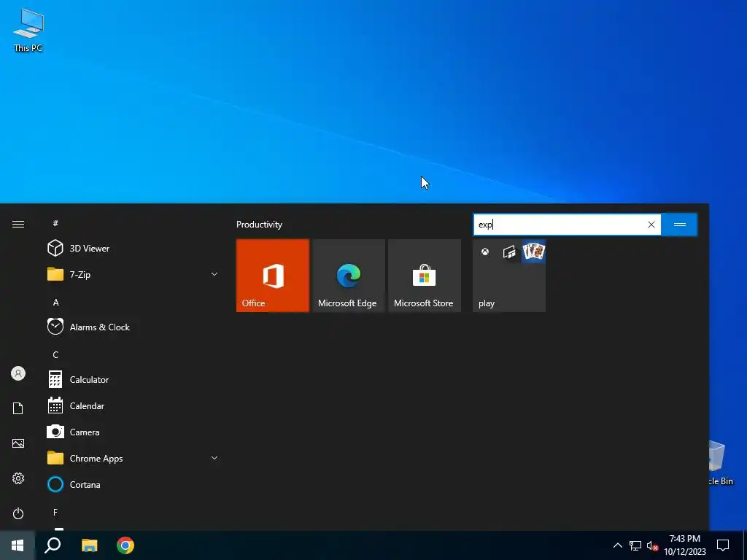Open the 3D Viewer app
The height and width of the screenshot is (560, 747).
(x=133, y=248)
